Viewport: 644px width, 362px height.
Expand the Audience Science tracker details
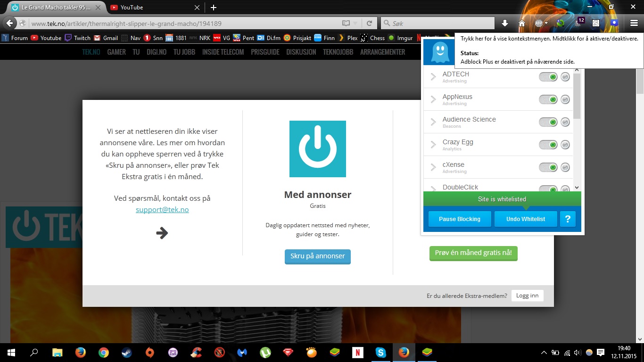click(x=433, y=122)
